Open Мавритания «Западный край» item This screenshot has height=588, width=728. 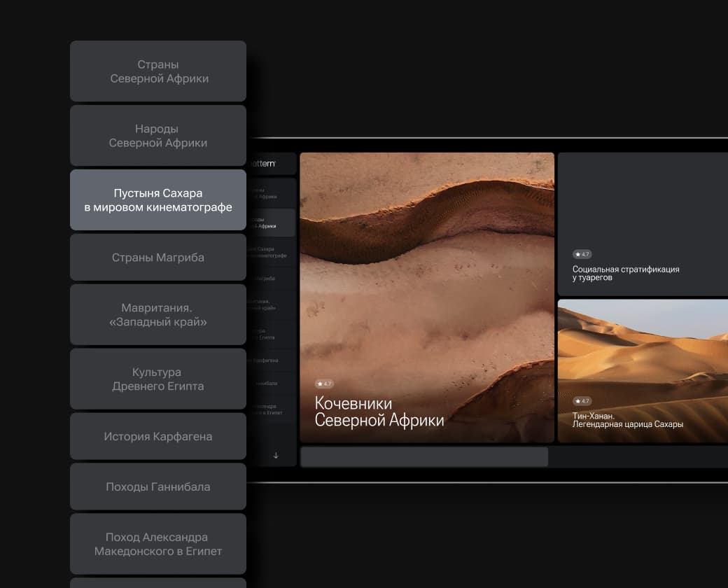point(158,315)
